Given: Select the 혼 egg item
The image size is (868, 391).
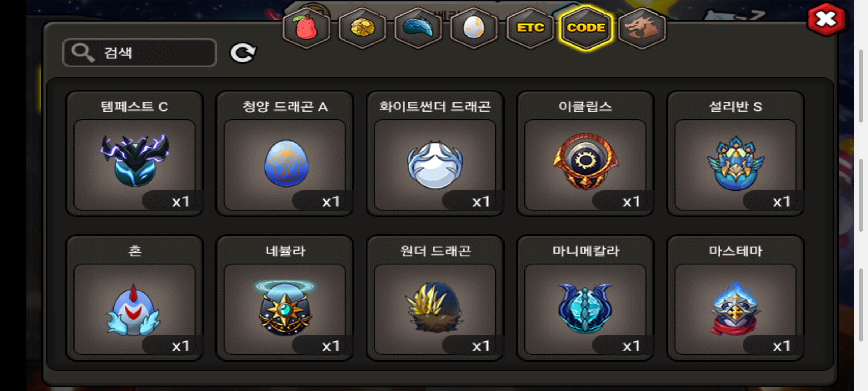Looking at the screenshot, I should (135, 298).
